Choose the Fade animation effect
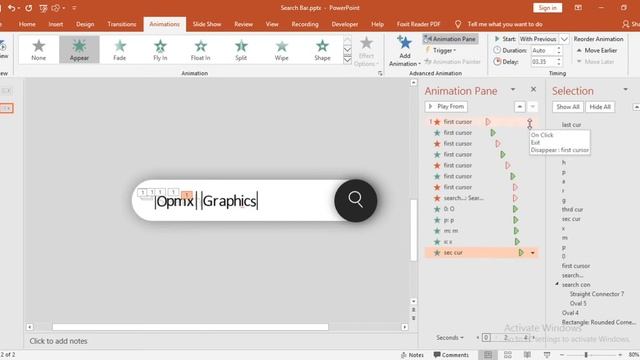The height and width of the screenshot is (360, 640). (120, 49)
